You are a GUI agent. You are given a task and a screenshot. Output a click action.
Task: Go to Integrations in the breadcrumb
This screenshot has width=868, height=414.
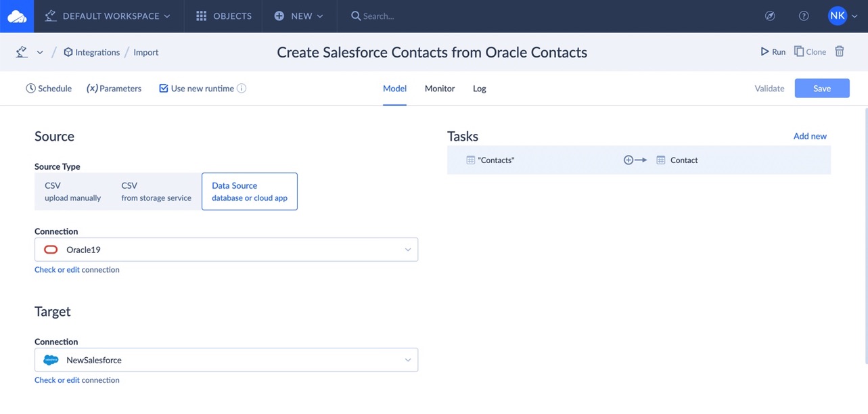coord(97,52)
